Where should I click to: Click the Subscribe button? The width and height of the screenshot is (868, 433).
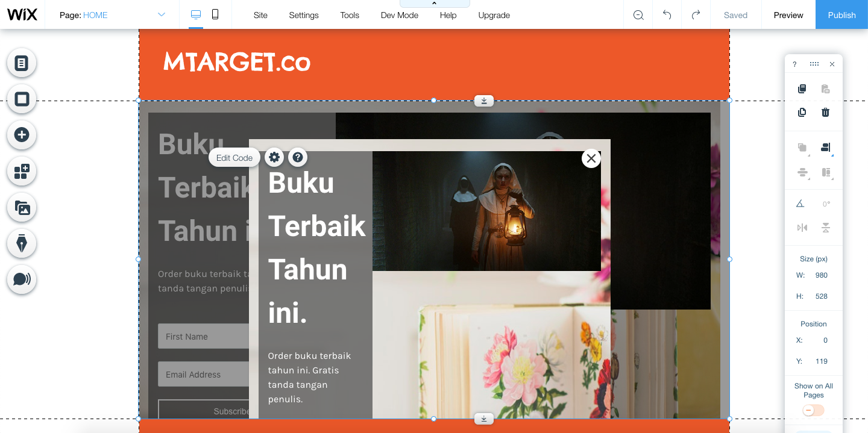point(204,410)
